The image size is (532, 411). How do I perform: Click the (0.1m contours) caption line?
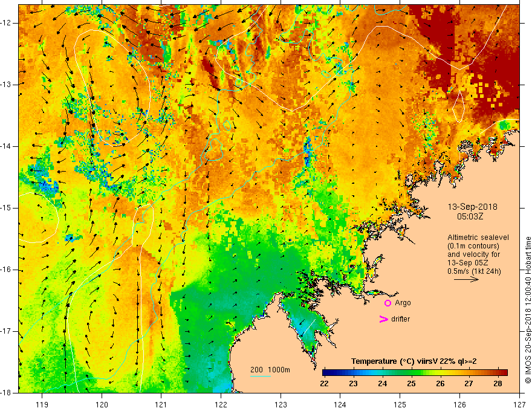[x=473, y=246]
